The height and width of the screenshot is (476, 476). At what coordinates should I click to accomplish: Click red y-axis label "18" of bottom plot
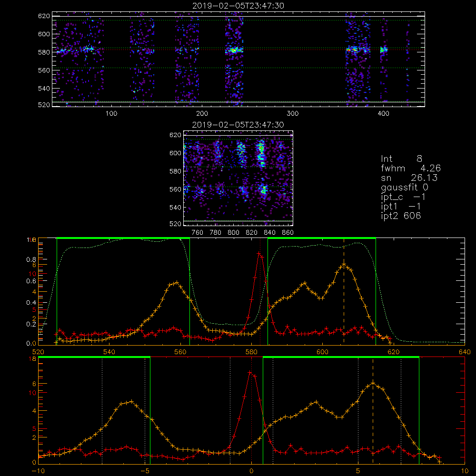pos(32,359)
